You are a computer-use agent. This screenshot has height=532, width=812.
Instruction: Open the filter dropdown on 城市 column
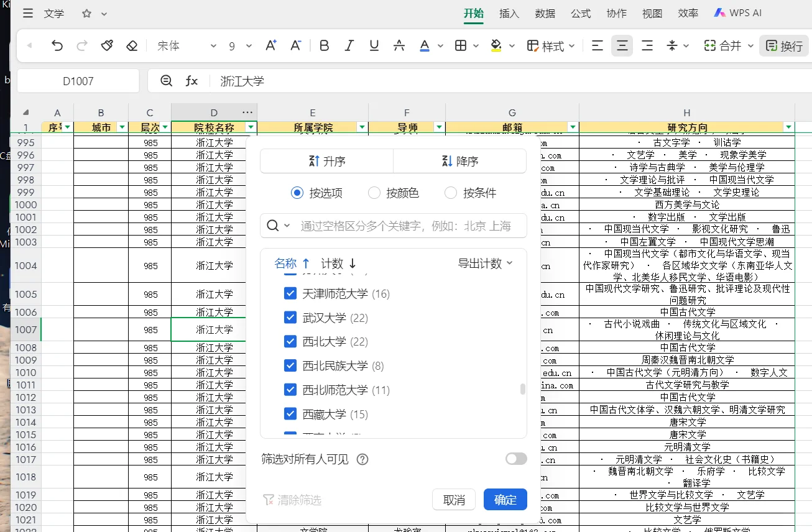pos(122,127)
